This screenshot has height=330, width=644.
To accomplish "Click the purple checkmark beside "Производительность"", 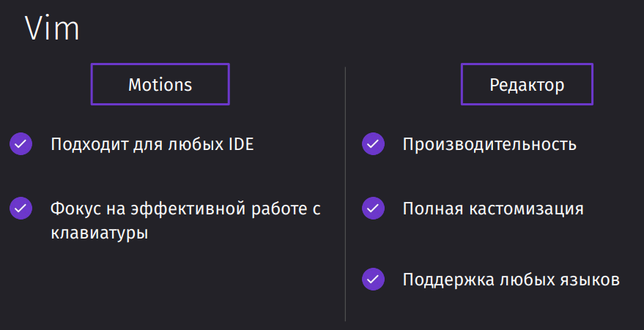I will pyautogui.click(x=373, y=144).
